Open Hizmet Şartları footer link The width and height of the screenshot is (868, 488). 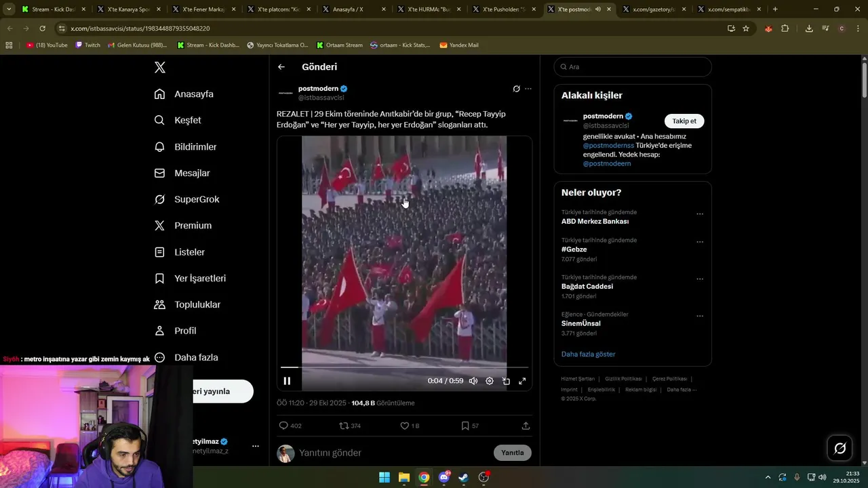coord(578,379)
